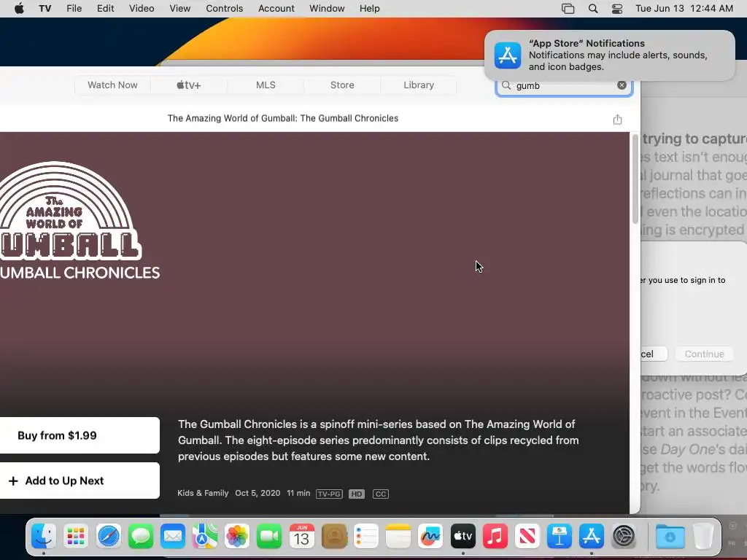
Task: Click the Kids & Family genre label
Action: (x=203, y=494)
